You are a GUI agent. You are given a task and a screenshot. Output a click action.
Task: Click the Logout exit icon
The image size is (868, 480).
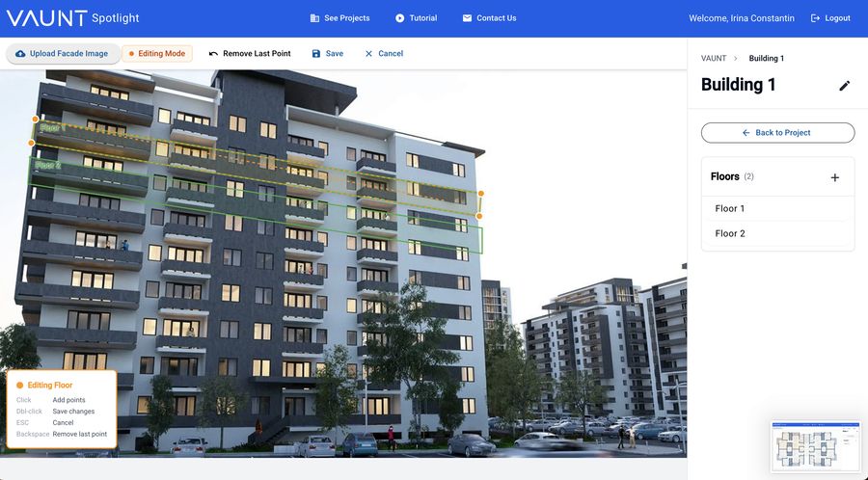coord(815,18)
